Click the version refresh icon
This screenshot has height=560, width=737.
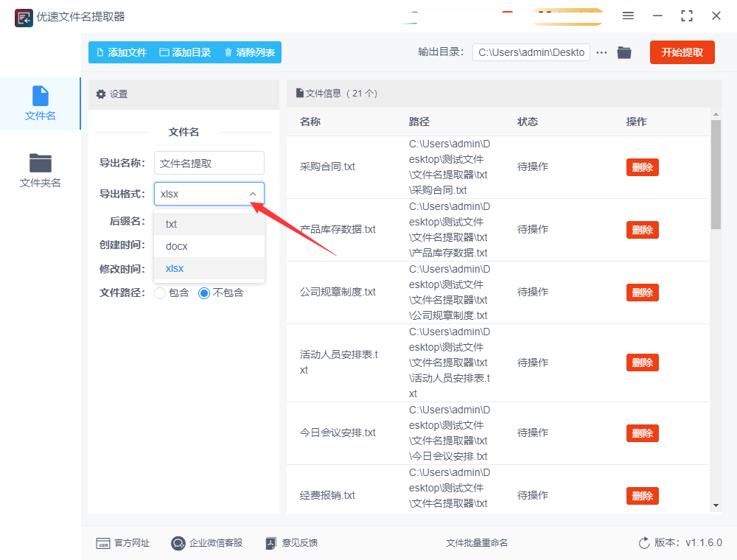[x=644, y=543]
